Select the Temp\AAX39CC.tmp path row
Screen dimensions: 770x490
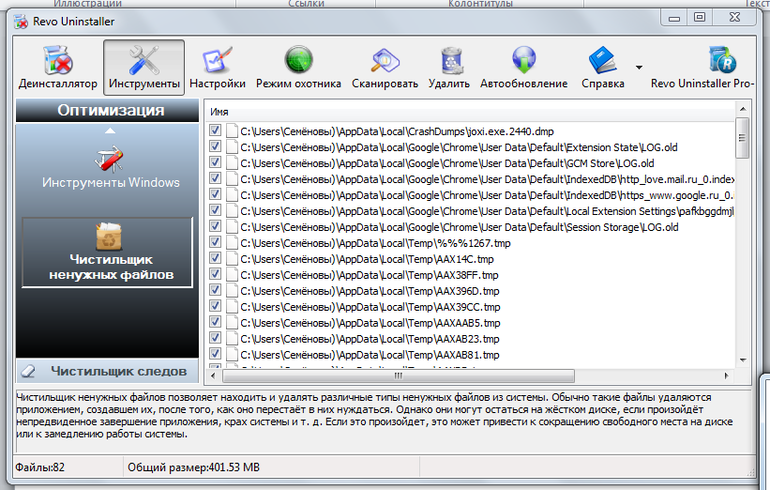370,307
